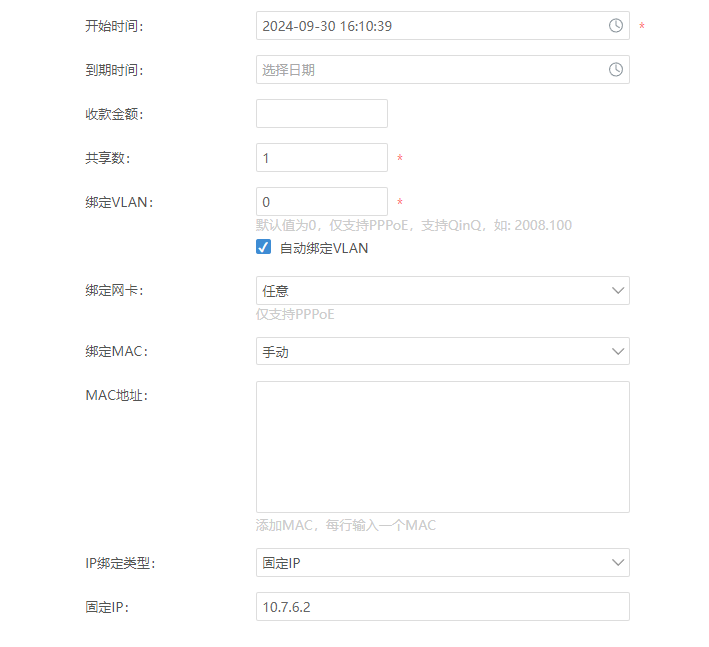The image size is (709, 647).
Task: Expand the 绑定网卡 dropdown arrow
Action: [x=618, y=290]
